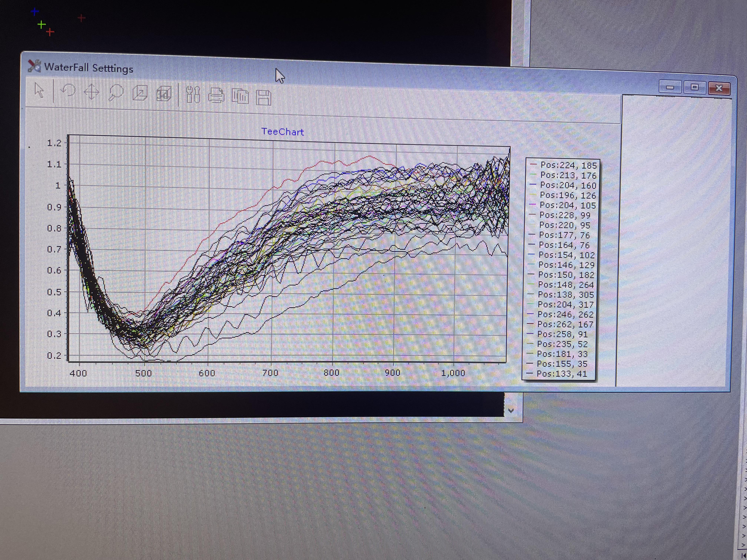Click the scroll-down arrow below the chart window
Image resolution: width=747 pixels, height=560 pixels.
click(511, 411)
